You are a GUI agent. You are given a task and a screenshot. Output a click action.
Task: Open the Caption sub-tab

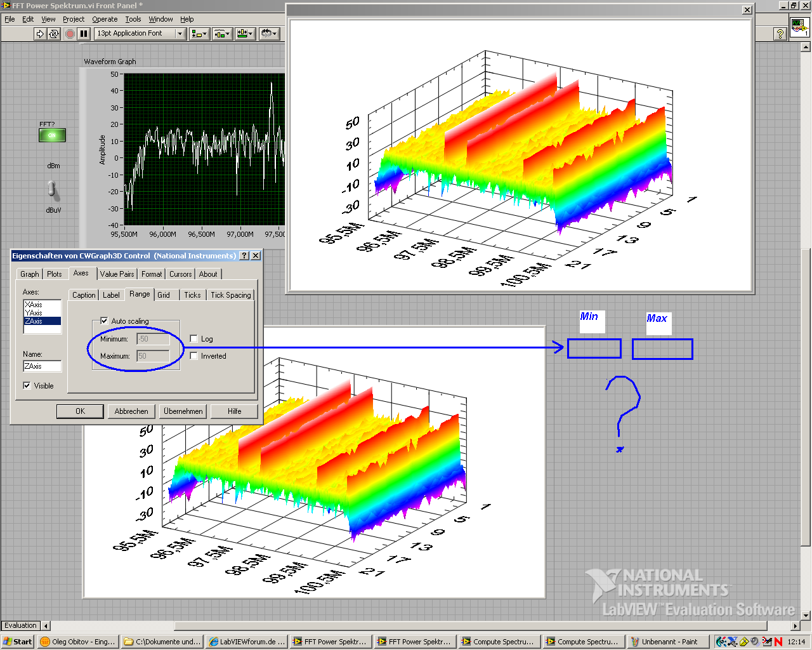84,295
